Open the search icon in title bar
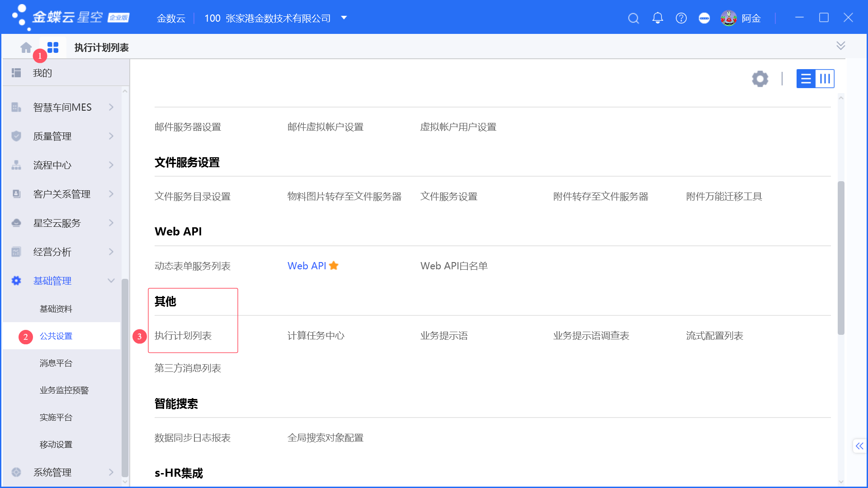Image resolution: width=868 pixels, height=488 pixels. [x=633, y=18]
